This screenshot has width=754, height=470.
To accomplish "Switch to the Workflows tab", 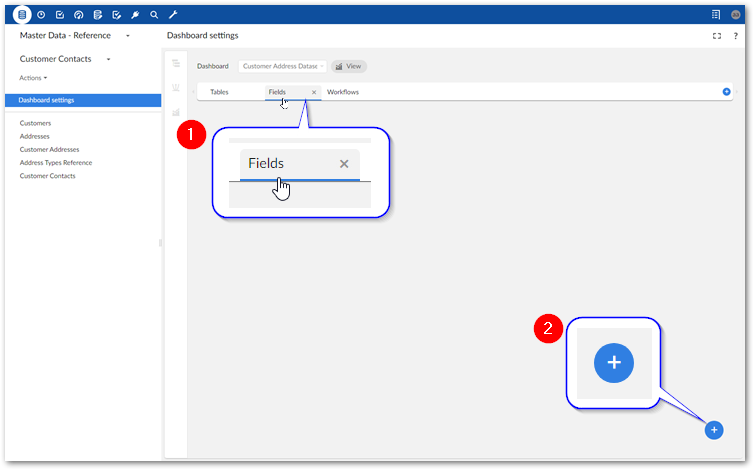I will coord(343,92).
